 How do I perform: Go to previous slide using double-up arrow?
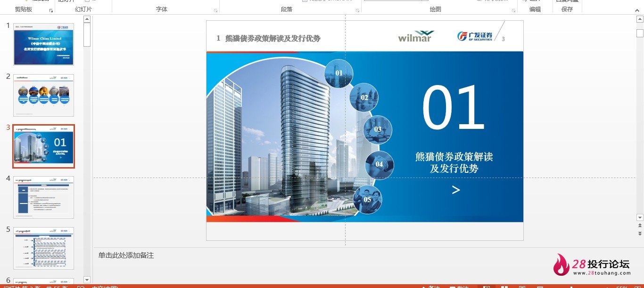pyautogui.click(x=640, y=226)
